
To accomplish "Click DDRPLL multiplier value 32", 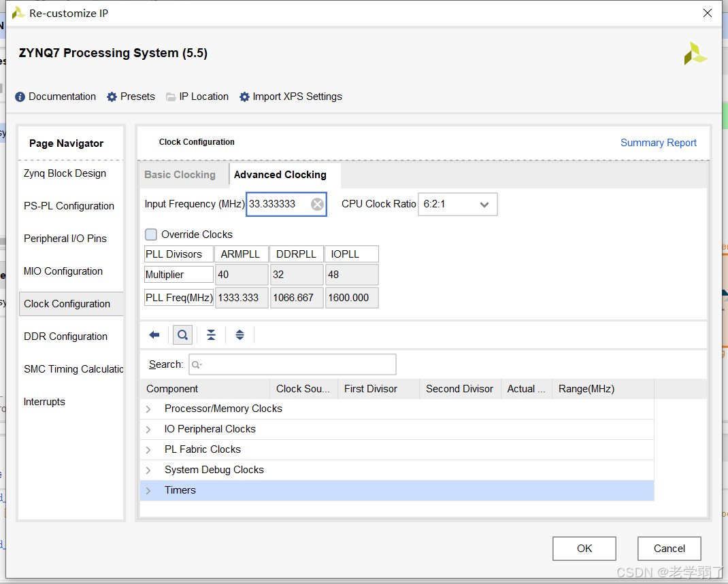I will (297, 275).
